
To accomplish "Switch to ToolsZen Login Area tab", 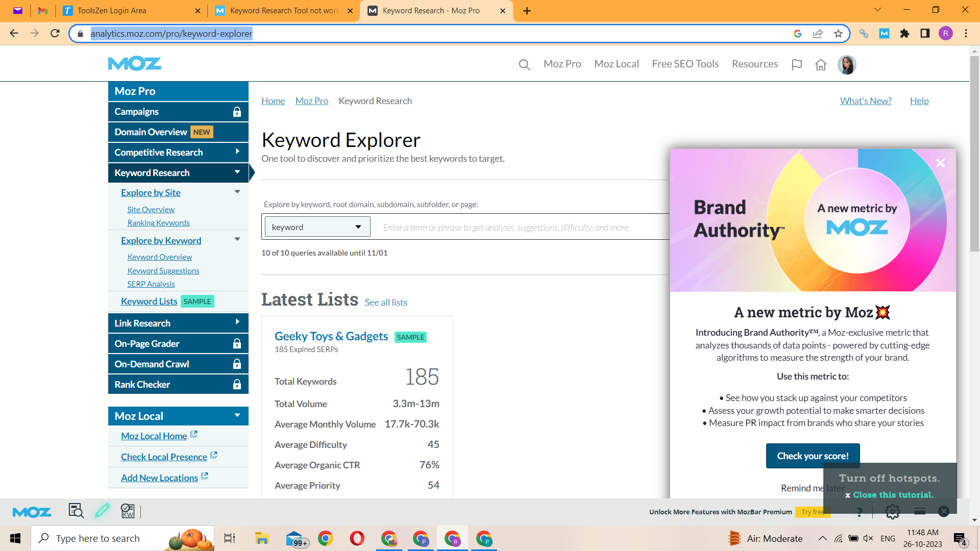I will [112, 11].
